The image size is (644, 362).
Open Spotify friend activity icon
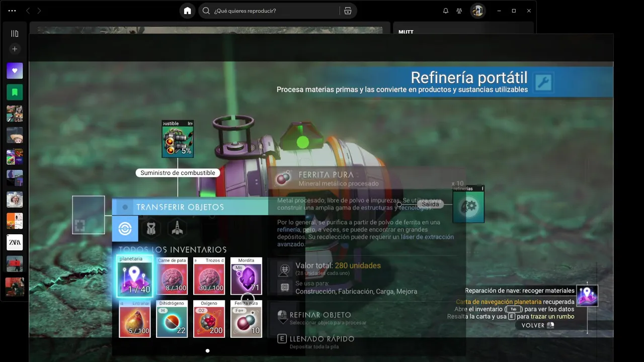[x=459, y=11]
